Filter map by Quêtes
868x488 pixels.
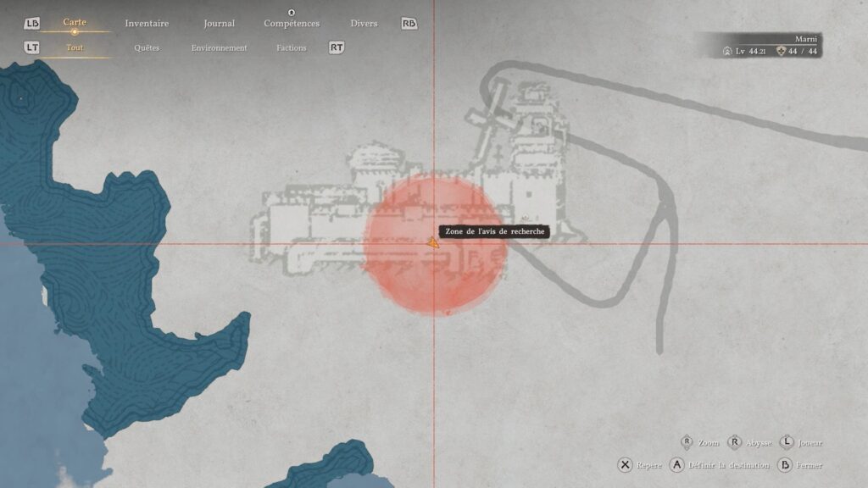(147, 48)
